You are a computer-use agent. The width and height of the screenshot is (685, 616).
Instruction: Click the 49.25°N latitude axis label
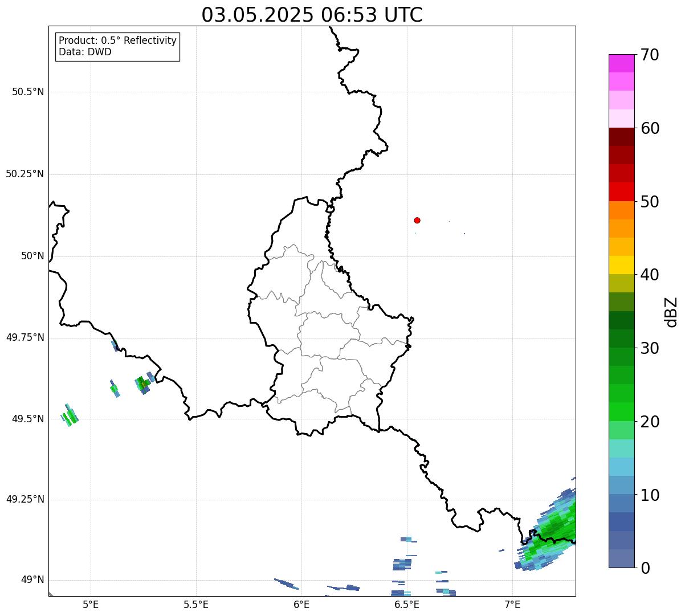click(25, 499)
